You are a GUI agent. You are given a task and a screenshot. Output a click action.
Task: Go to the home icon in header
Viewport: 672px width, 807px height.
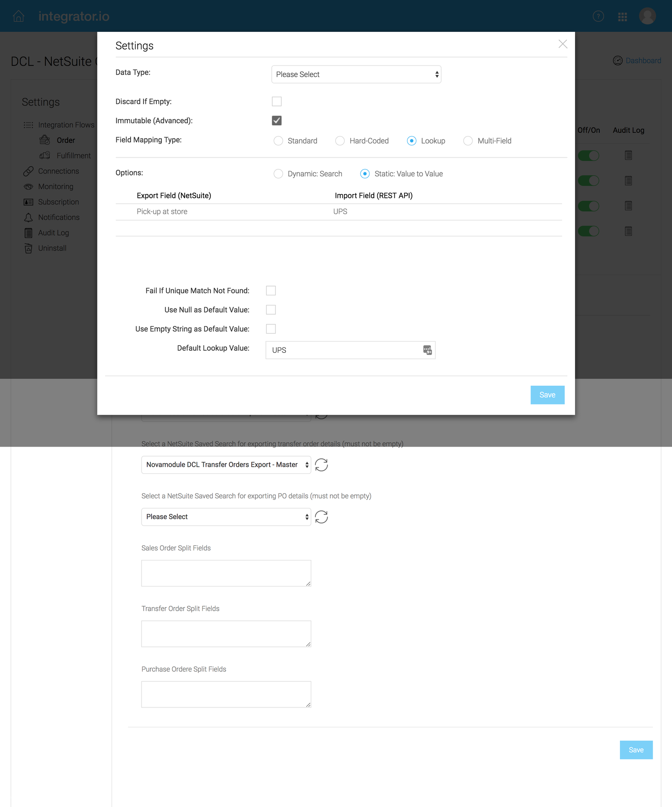(18, 16)
